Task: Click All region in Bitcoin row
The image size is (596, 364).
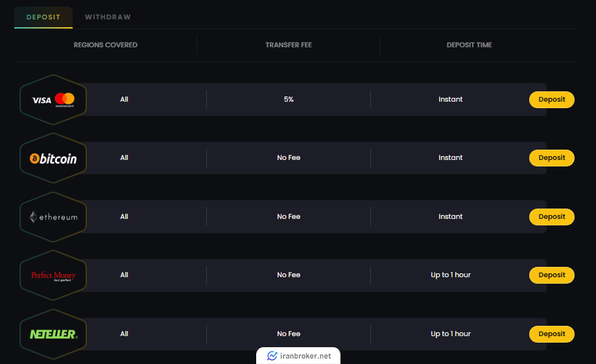Action: 124,158
